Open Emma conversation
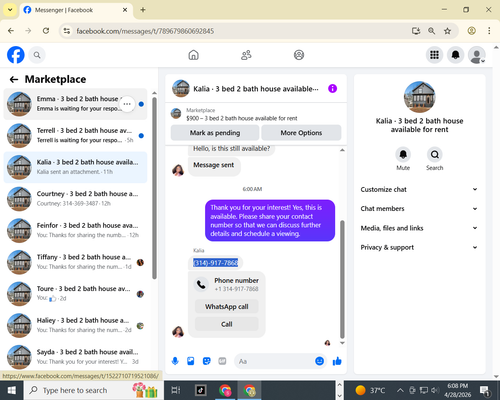 coord(75,104)
